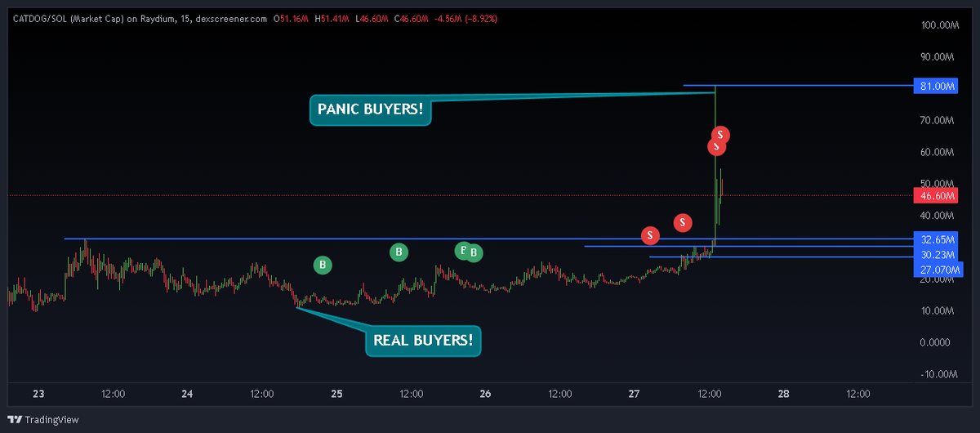The width and height of the screenshot is (980, 433).
Task: Click the 70.00M price axis label
Action: point(938,121)
